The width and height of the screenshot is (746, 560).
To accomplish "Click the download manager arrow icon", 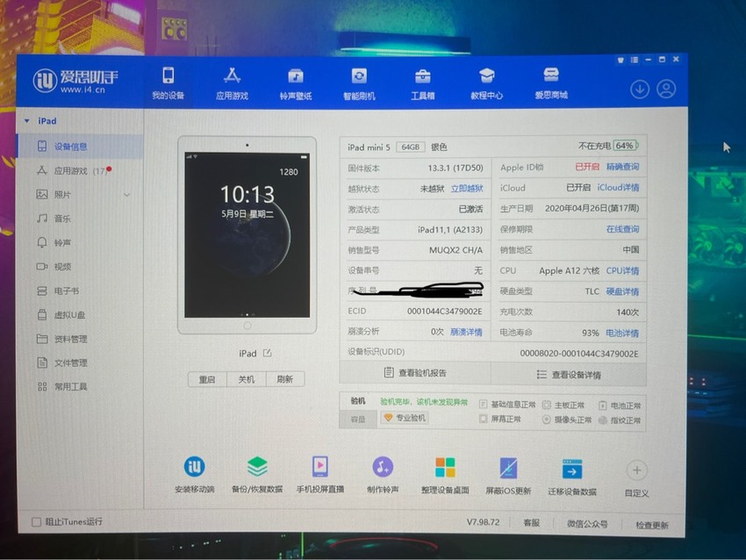I will [640, 90].
